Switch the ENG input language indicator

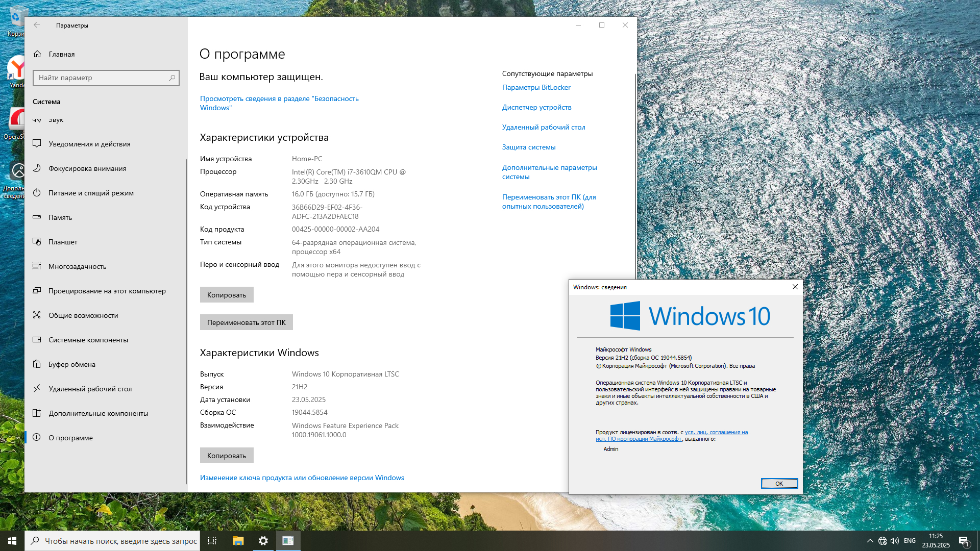coord(910,541)
